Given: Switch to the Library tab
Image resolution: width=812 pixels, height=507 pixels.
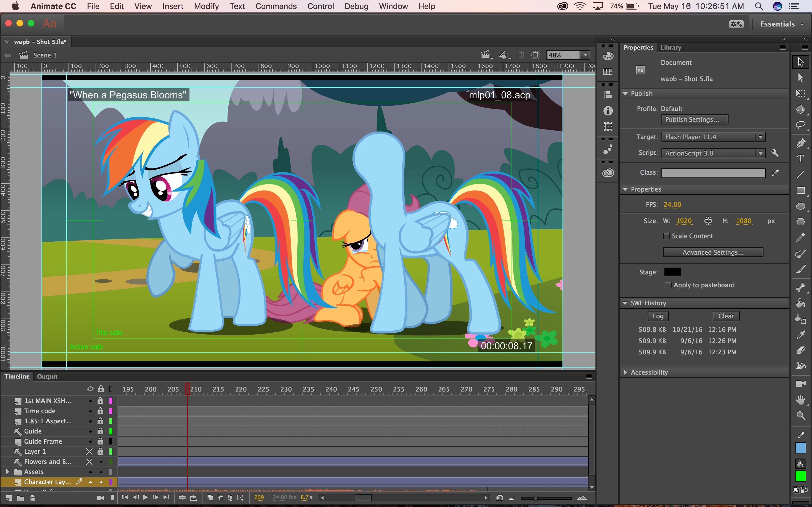Looking at the screenshot, I should [x=671, y=47].
